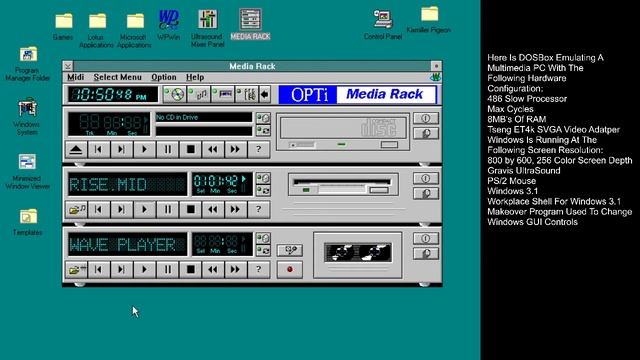Stop the Wave player
Viewport: 640px width, 360px height.
190,269
